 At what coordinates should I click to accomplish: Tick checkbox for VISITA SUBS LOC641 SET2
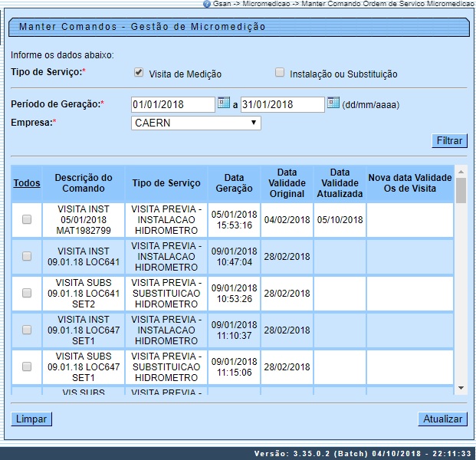click(x=27, y=293)
